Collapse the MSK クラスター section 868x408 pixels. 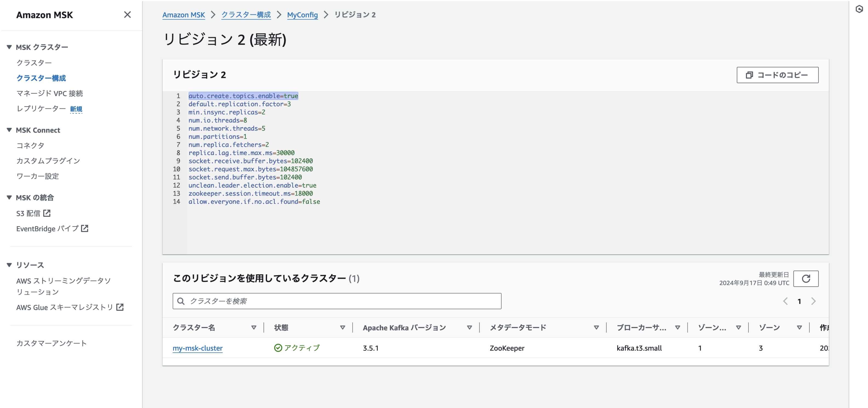coord(9,47)
